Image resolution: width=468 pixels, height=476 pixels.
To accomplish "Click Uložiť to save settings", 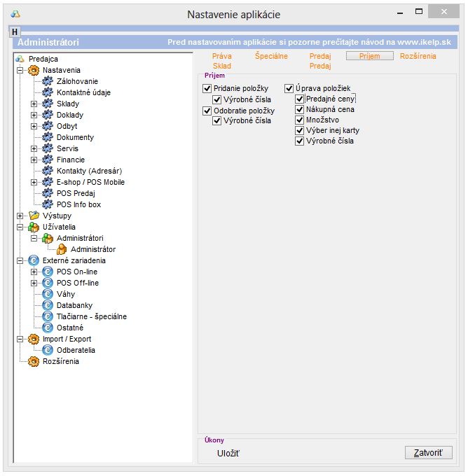I will tap(228, 454).
